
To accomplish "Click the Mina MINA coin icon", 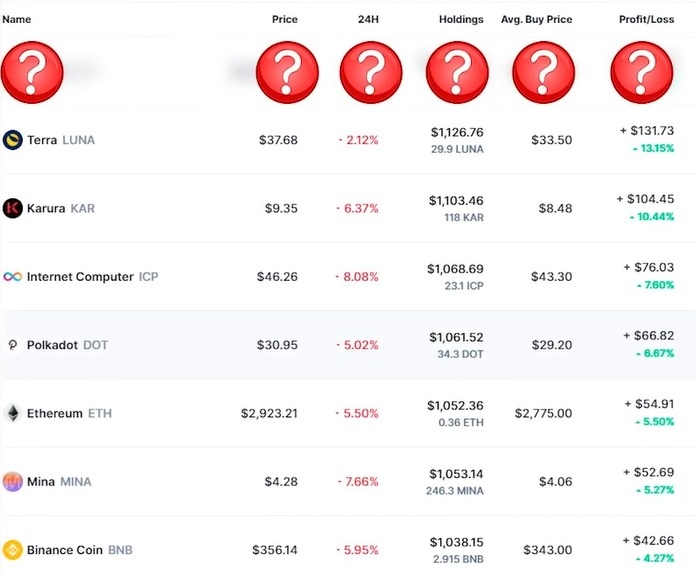I will (x=13, y=481).
